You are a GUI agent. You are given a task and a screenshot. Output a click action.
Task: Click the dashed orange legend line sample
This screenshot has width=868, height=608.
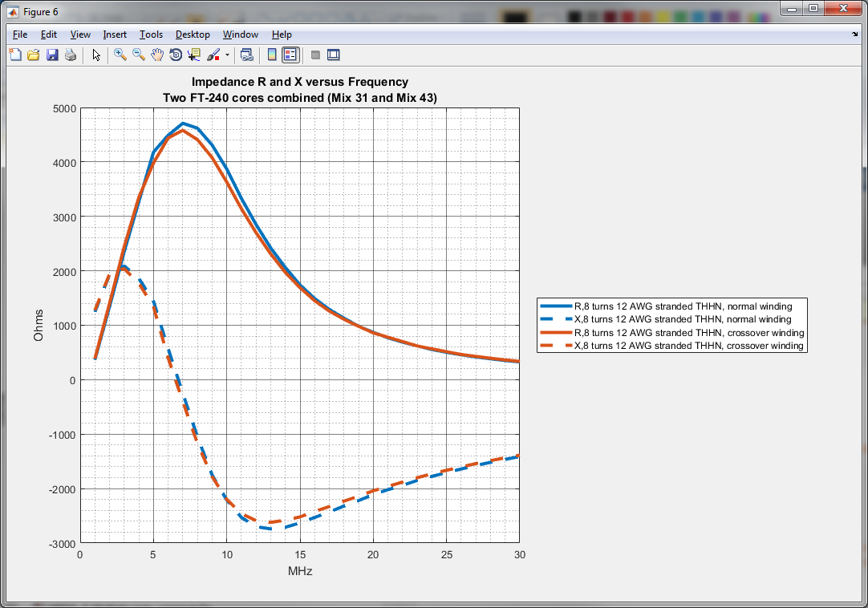tap(556, 346)
